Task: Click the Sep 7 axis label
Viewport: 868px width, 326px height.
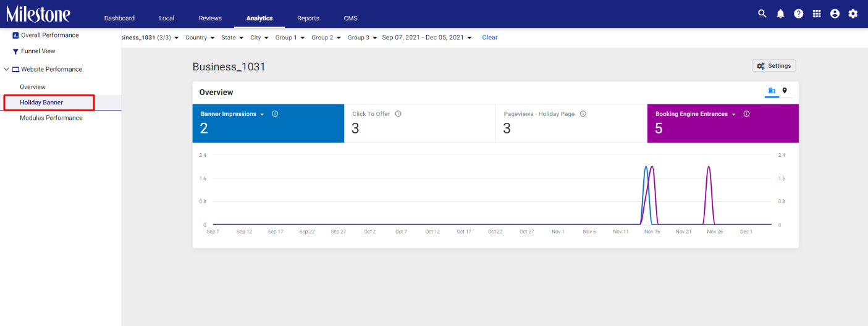Action: [x=213, y=232]
